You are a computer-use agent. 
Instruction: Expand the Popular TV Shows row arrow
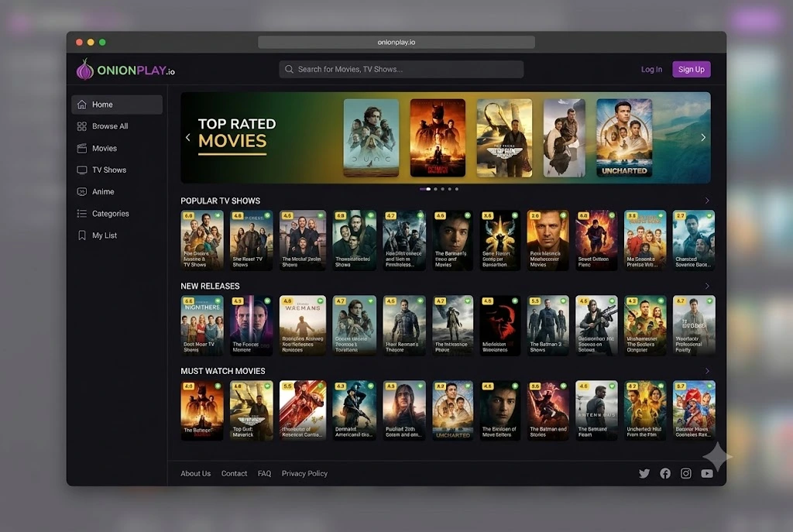click(x=706, y=201)
